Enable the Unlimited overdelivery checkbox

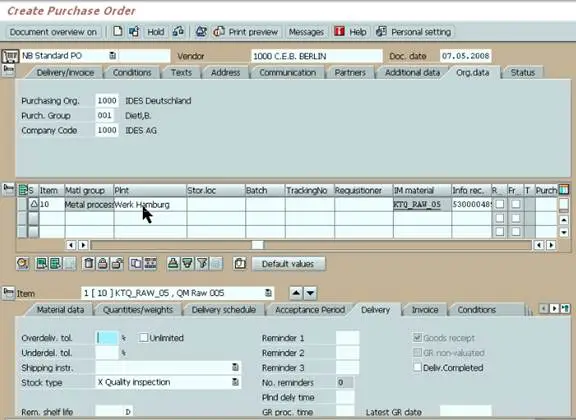(x=144, y=337)
